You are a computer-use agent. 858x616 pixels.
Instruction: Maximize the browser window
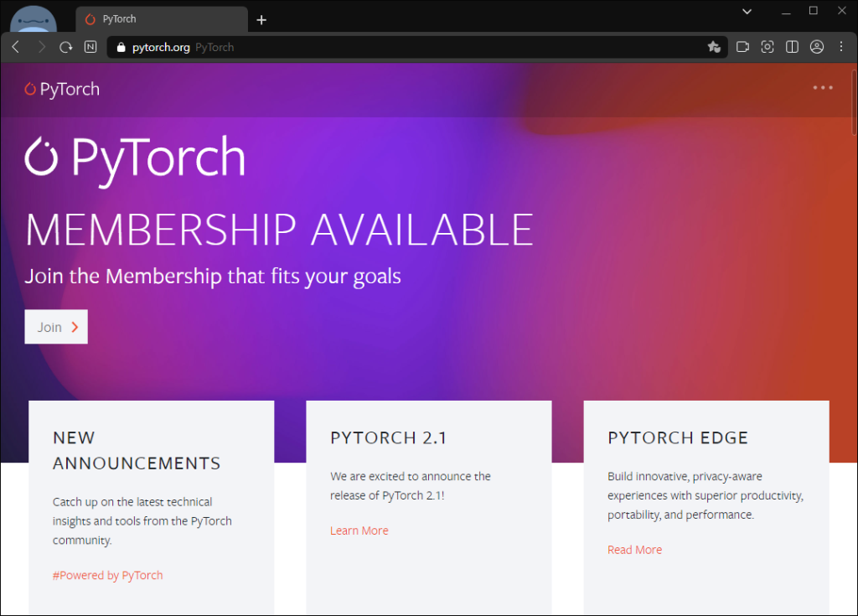pos(813,11)
